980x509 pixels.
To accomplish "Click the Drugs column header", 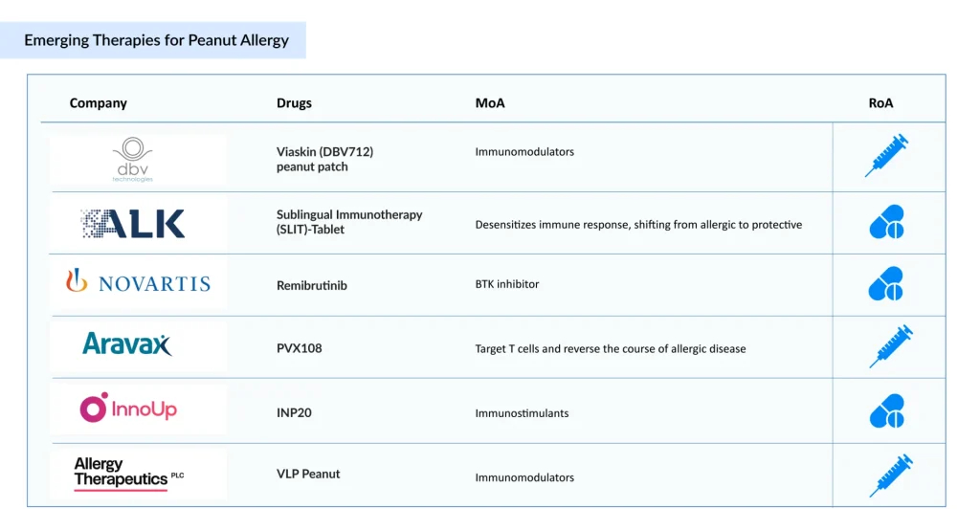I will pyautogui.click(x=294, y=103).
